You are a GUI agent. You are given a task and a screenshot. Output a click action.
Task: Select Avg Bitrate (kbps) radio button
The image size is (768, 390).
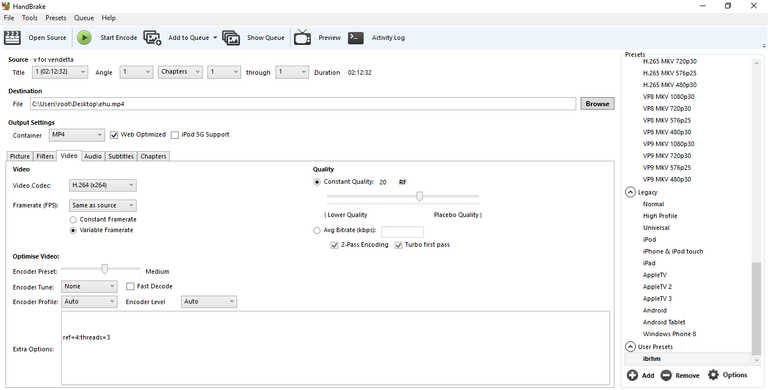(x=317, y=230)
